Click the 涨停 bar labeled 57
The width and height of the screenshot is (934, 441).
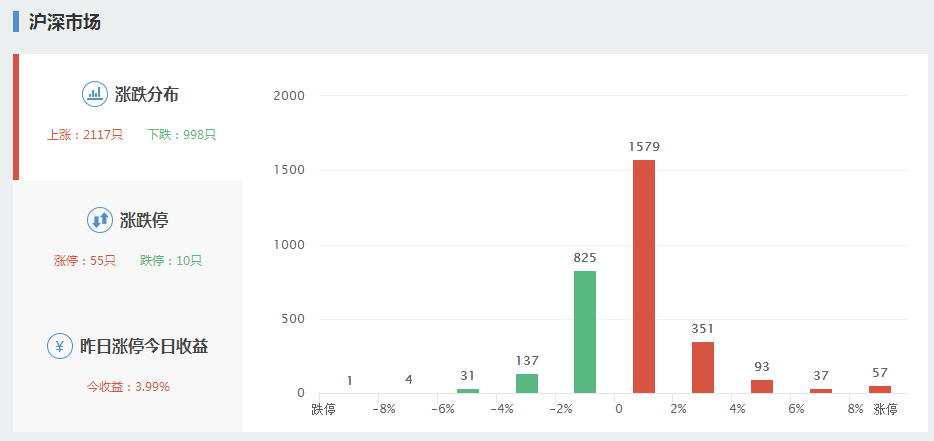(x=880, y=390)
